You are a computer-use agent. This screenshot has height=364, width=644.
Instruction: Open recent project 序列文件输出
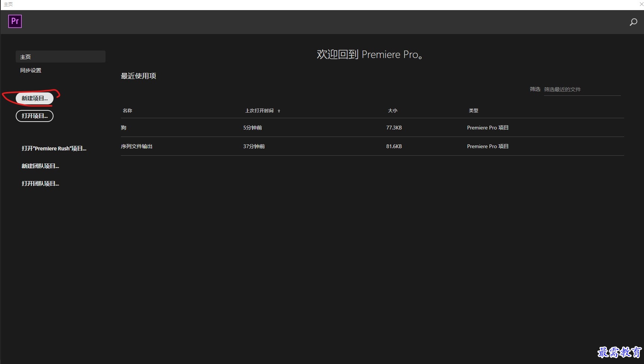[x=137, y=146]
